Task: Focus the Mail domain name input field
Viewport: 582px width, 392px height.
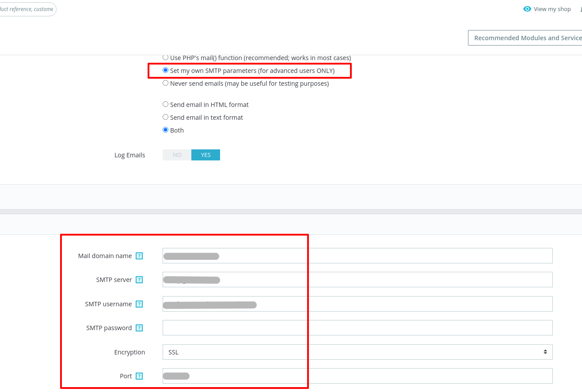Action: click(358, 256)
